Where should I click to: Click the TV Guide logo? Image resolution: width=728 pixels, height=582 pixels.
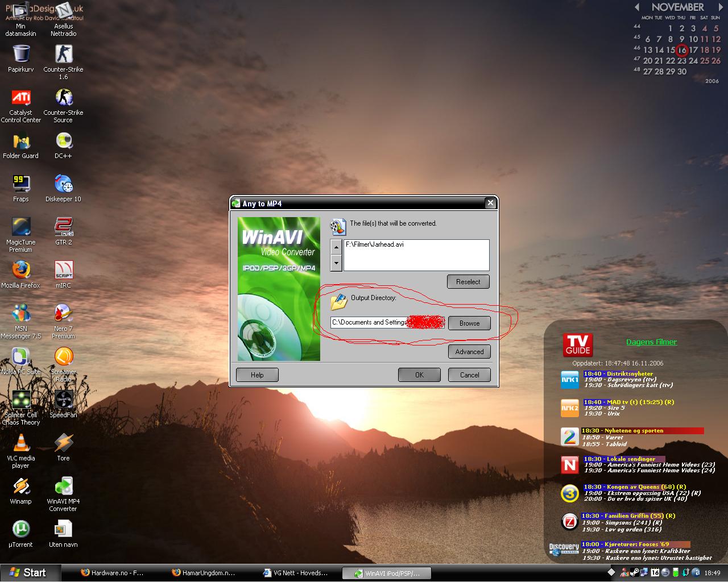(x=578, y=345)
